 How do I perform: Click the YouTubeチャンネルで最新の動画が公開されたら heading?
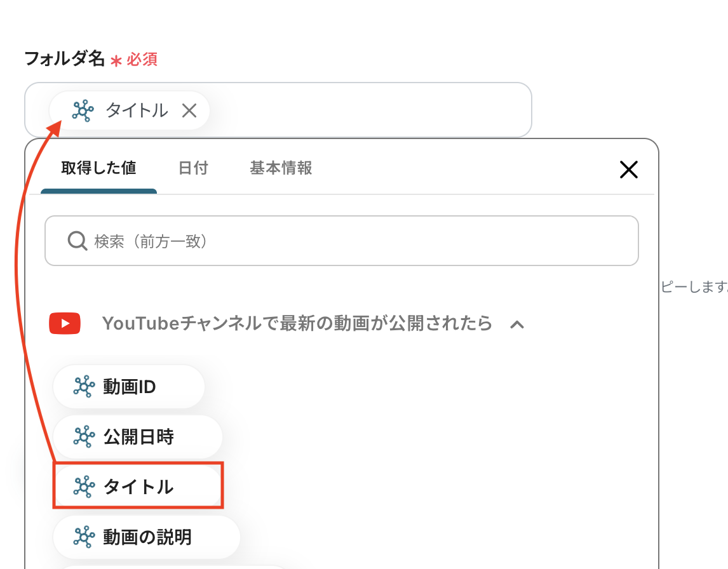click(297, 324)
